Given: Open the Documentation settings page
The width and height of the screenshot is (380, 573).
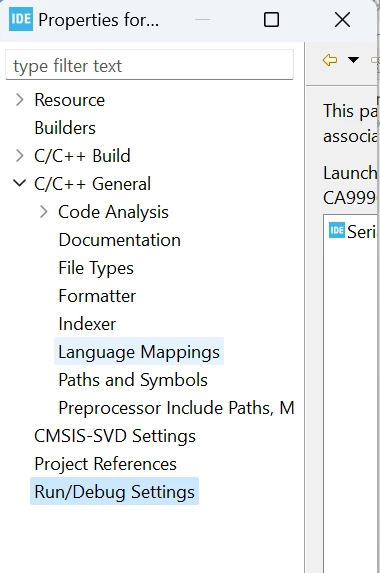Looking at the screenshot, I should (119, 240).
